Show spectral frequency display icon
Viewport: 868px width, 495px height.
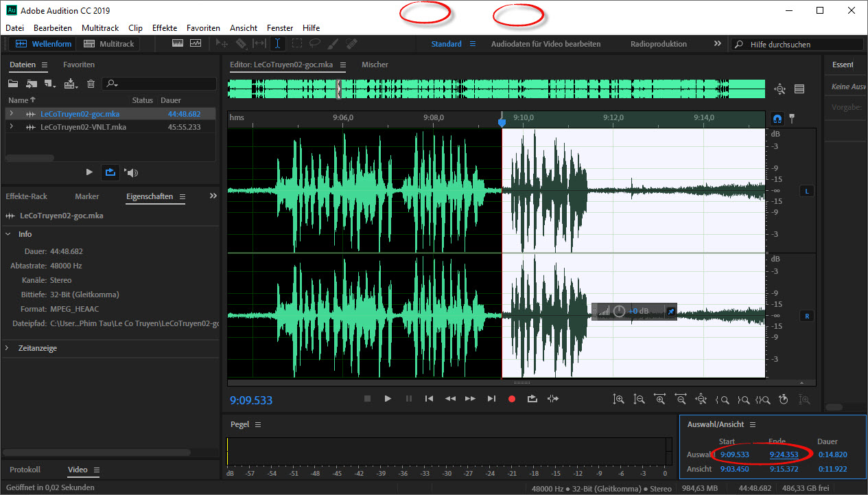(x=178, y=43)
